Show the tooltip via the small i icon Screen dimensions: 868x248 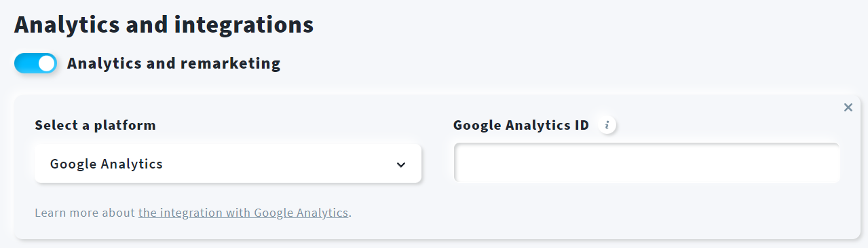(607, 125)
